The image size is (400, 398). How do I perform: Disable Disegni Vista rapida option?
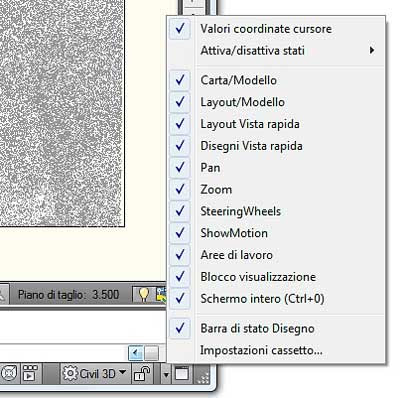pyautogui.click(x=277, y=146)
